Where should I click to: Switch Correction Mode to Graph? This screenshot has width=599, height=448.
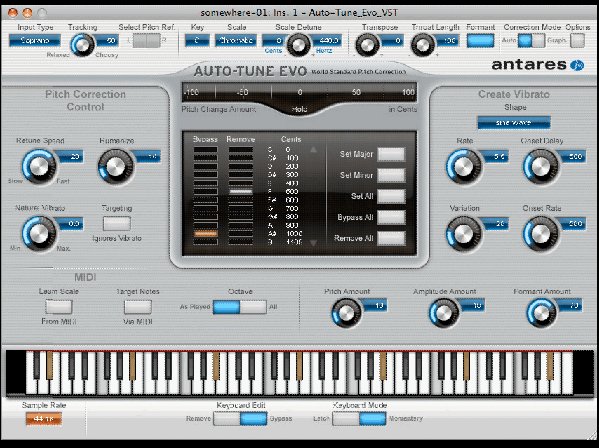coord(538,40)
